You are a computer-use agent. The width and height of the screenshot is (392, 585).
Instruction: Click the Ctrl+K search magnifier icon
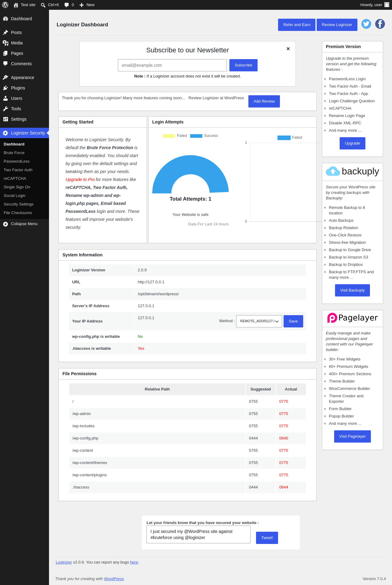click(43, 5)
